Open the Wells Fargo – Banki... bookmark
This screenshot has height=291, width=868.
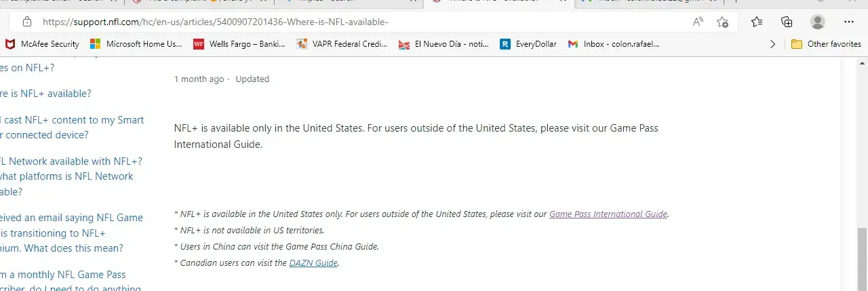(x=239, y=44)
